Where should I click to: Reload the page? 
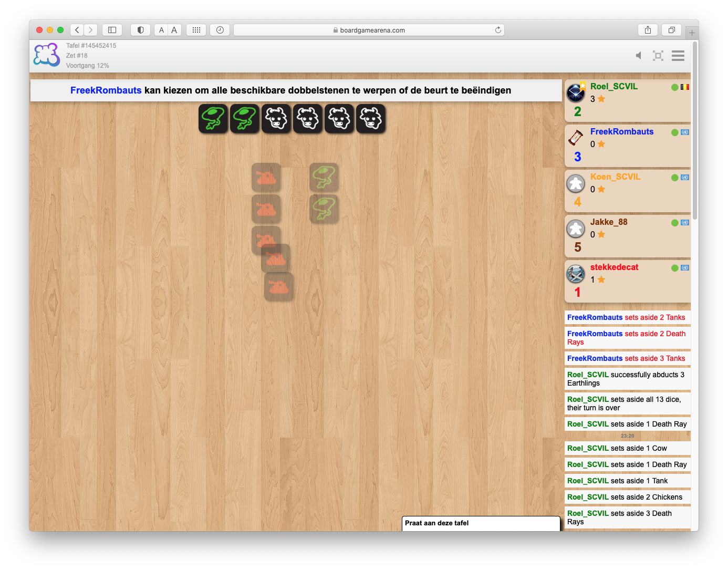point(498,30)
